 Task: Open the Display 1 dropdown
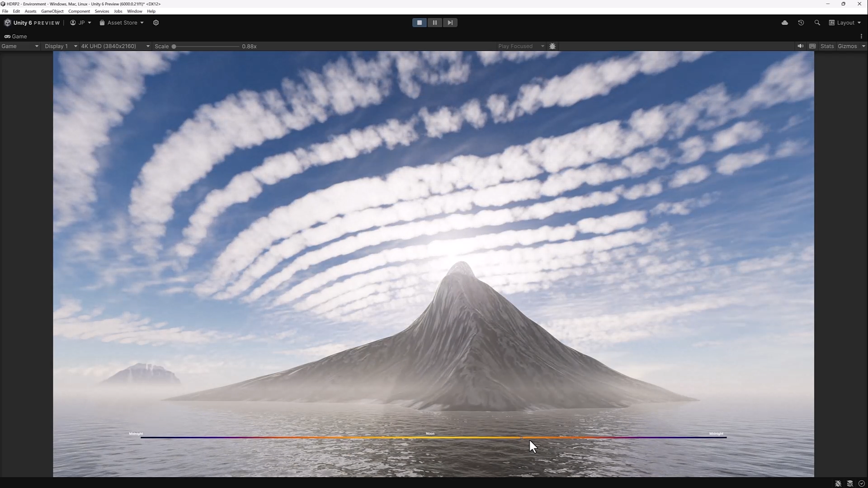(61, 46)
